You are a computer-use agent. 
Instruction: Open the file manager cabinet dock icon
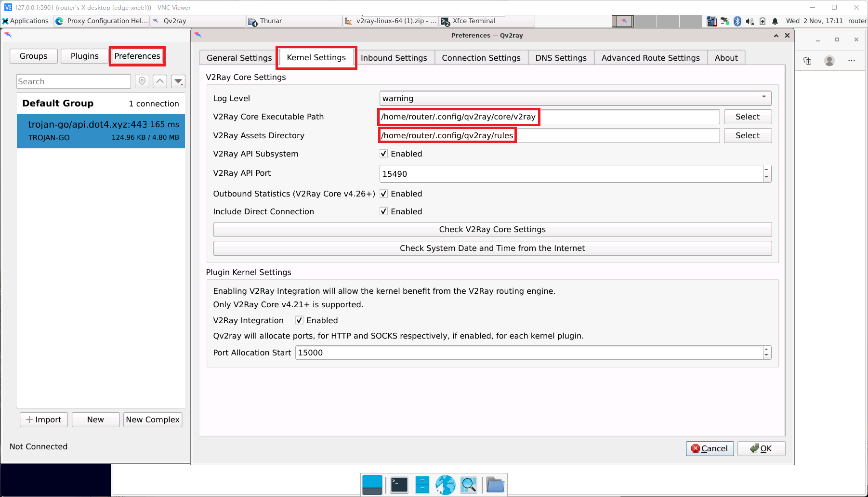(422, 485)
